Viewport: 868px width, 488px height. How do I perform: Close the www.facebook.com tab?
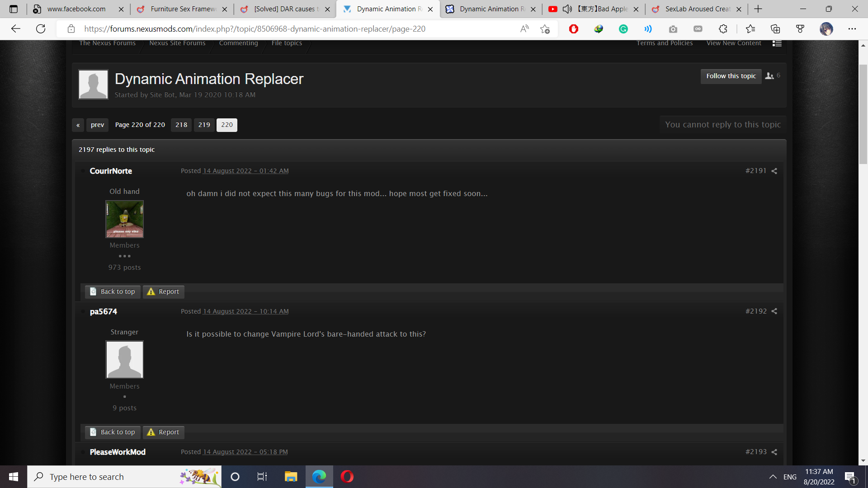(121, 9)
